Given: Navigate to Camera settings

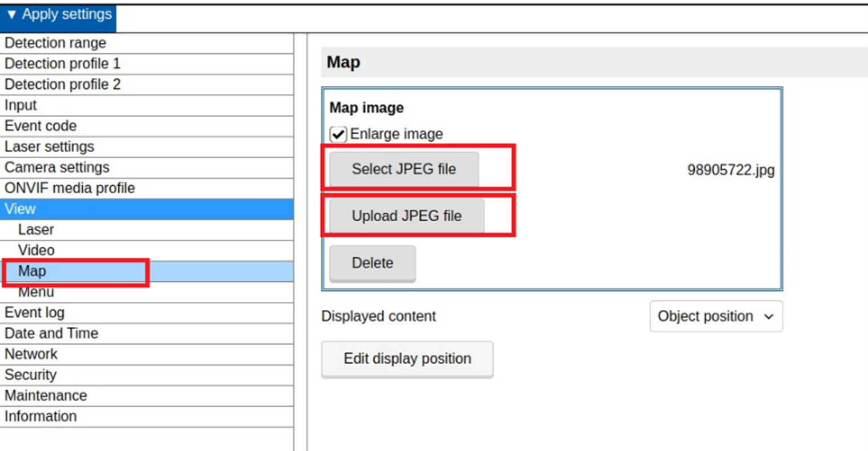Looking at the screenshot, I should [57, 167].
